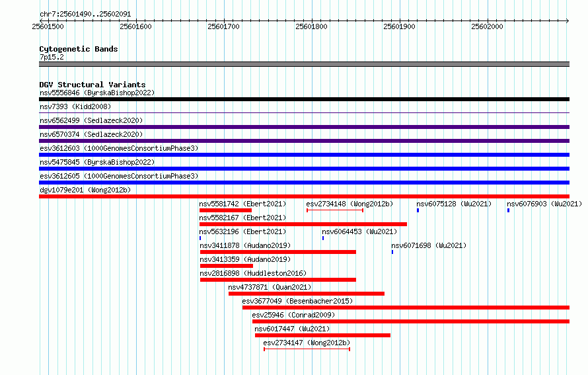Select the red bar under esv25946
This screenshot has width=588, height=375.
pos(411,321)
